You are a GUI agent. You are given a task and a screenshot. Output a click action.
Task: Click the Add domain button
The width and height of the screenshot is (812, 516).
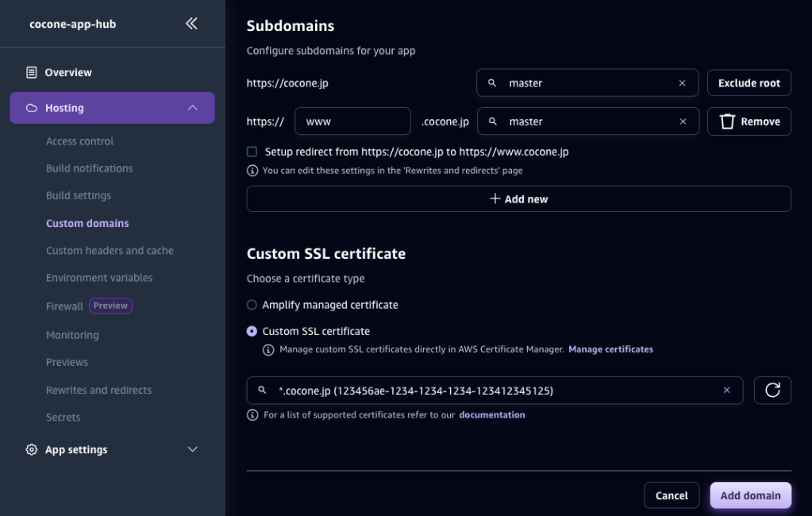(x=750, y=495)
